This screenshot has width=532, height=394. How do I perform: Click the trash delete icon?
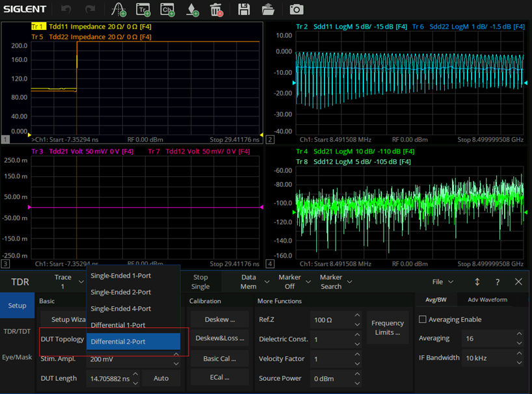point(216,10)
